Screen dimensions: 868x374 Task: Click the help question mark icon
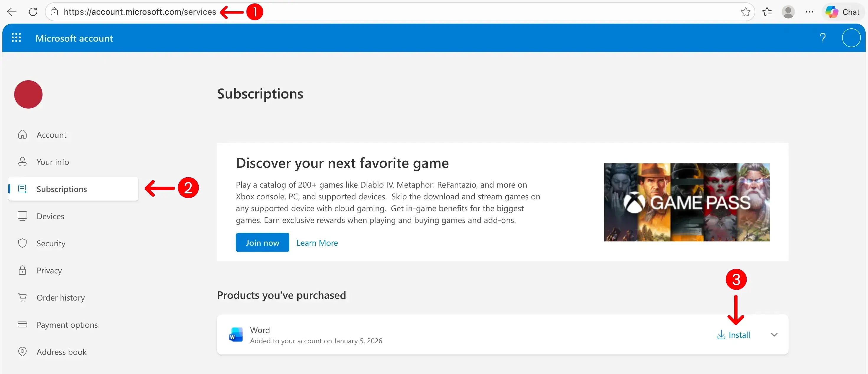tap(823, 38)
